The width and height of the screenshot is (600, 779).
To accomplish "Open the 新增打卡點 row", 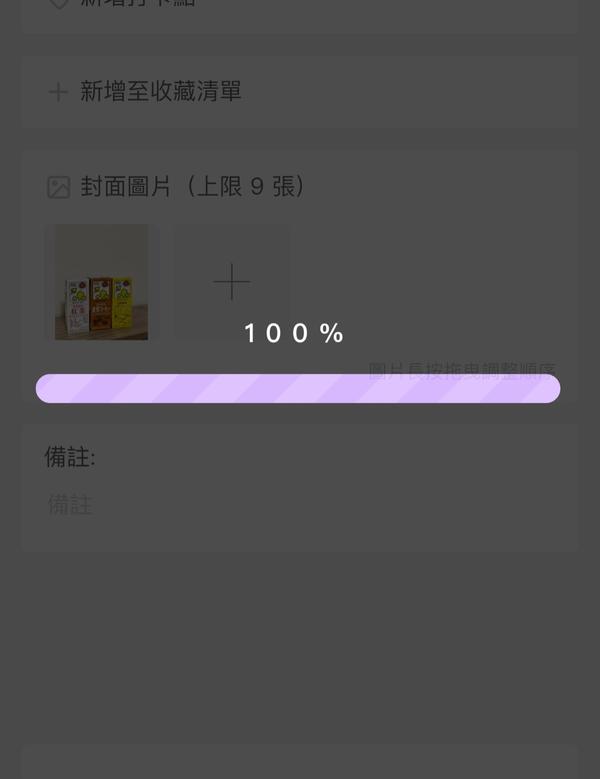I will (x=300, y=8).
